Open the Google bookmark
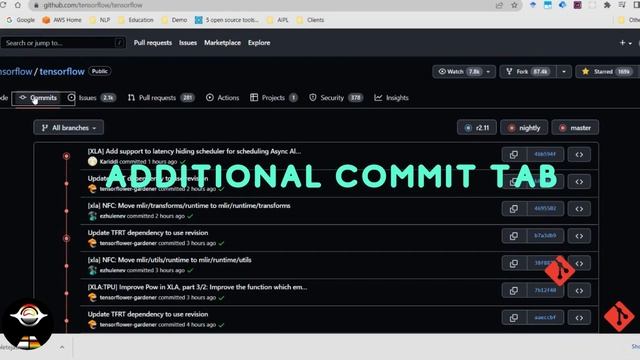Viewport: 640px width, 360px height. pos(20,20)
